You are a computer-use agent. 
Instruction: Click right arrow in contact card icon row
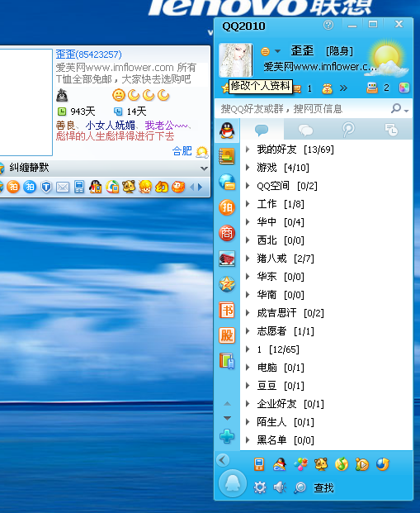coord(200,188)
